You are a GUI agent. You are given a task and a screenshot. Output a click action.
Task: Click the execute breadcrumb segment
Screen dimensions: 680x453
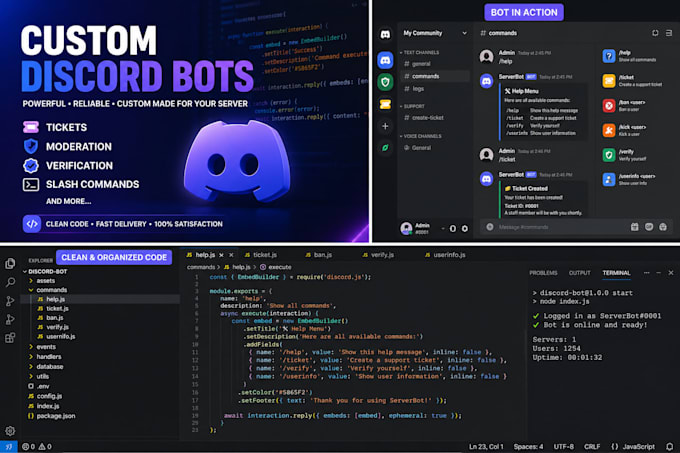275,267
